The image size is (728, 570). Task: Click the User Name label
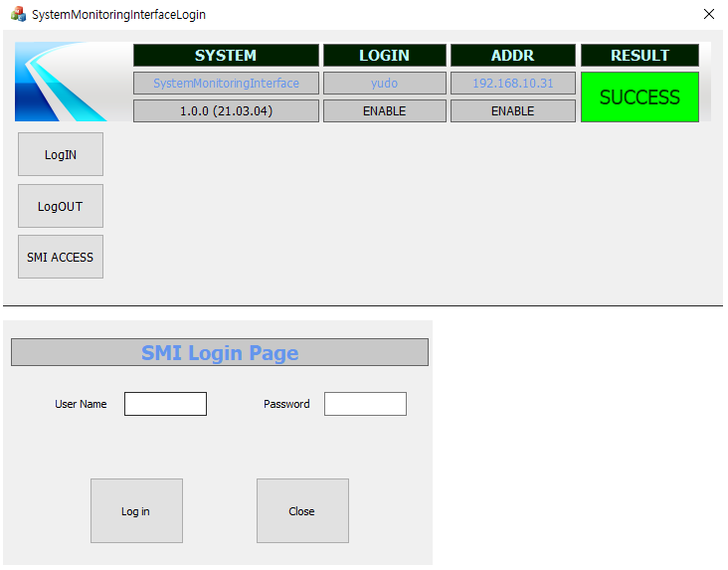(x=81, y=404)
